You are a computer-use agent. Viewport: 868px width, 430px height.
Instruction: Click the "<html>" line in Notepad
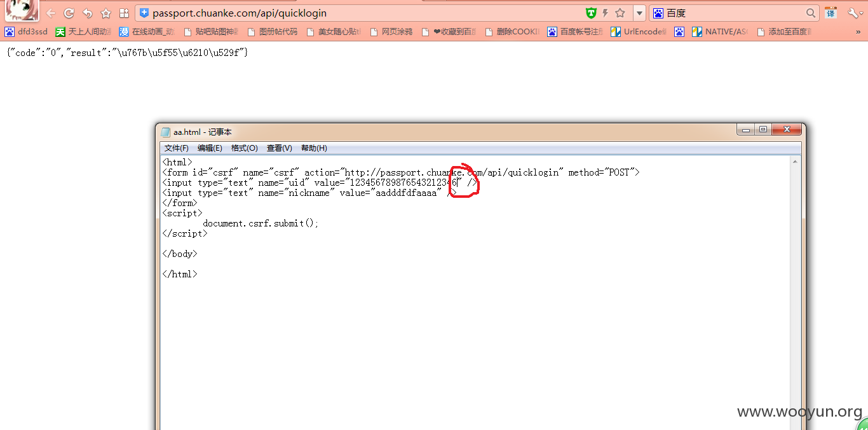177,162
